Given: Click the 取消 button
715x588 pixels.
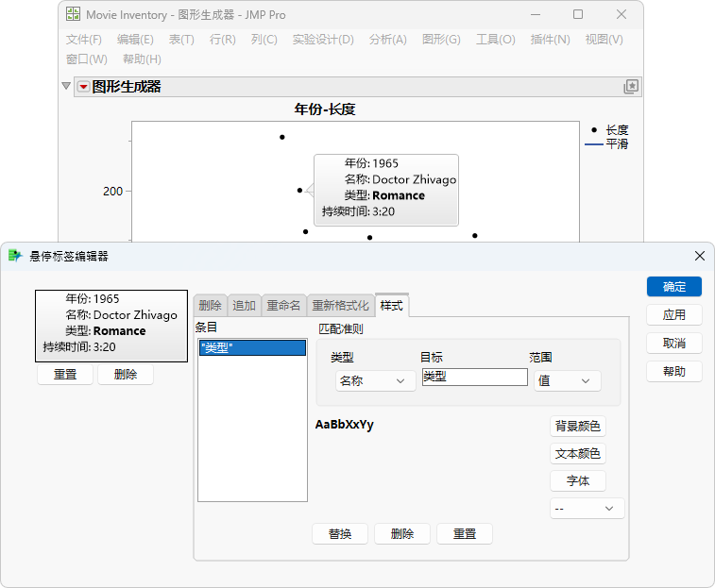Looking at the screenshot, I should pos(674,344).
